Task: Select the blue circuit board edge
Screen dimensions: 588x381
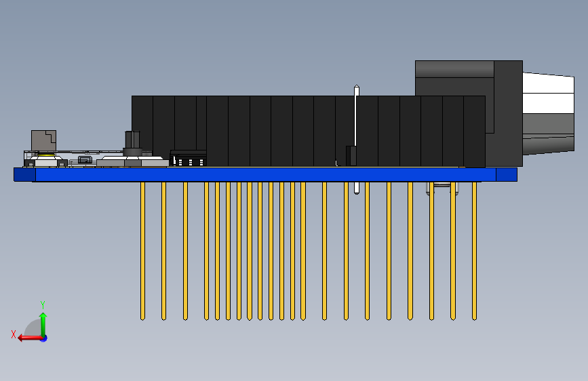Action: (265, 175)
